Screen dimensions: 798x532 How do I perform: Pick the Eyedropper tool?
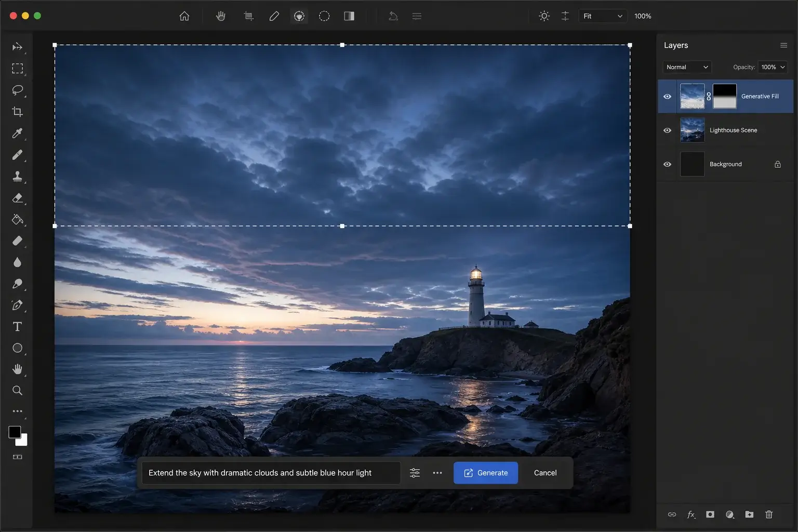(x=18, y=134)
